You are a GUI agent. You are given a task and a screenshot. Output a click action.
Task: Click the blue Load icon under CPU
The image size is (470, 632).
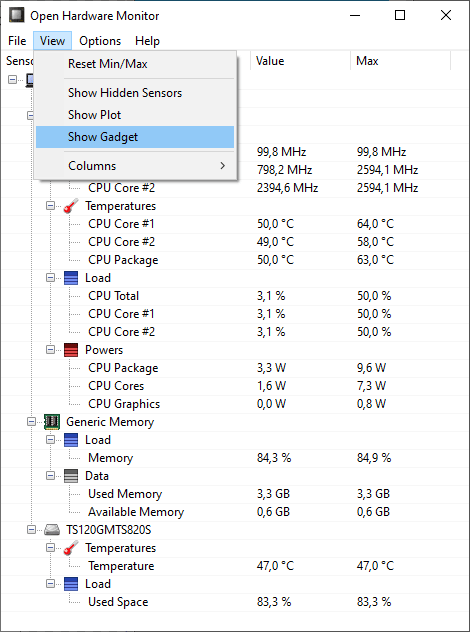pyautogui.click(x=71, y=278)
